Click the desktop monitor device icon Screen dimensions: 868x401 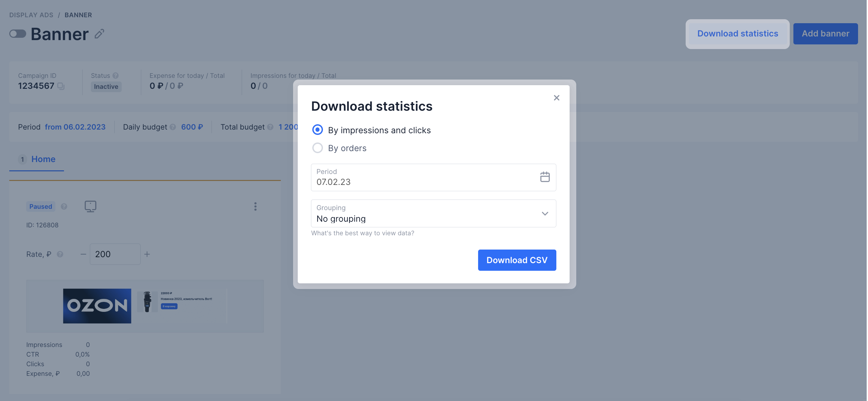(90, 206)
